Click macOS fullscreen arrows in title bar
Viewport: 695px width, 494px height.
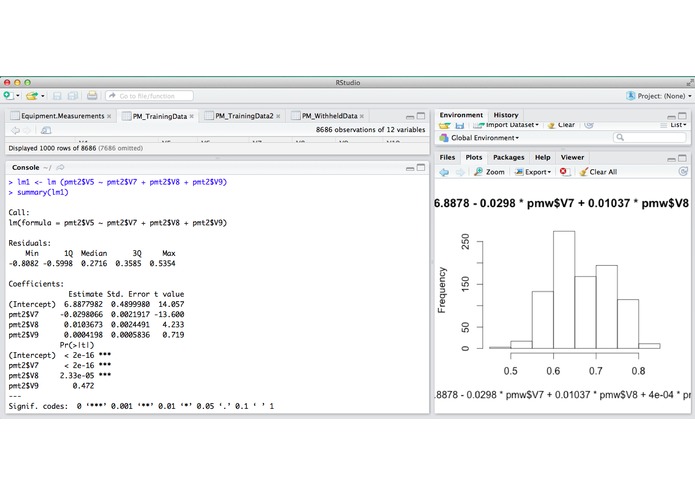click(x=690, y=82)
